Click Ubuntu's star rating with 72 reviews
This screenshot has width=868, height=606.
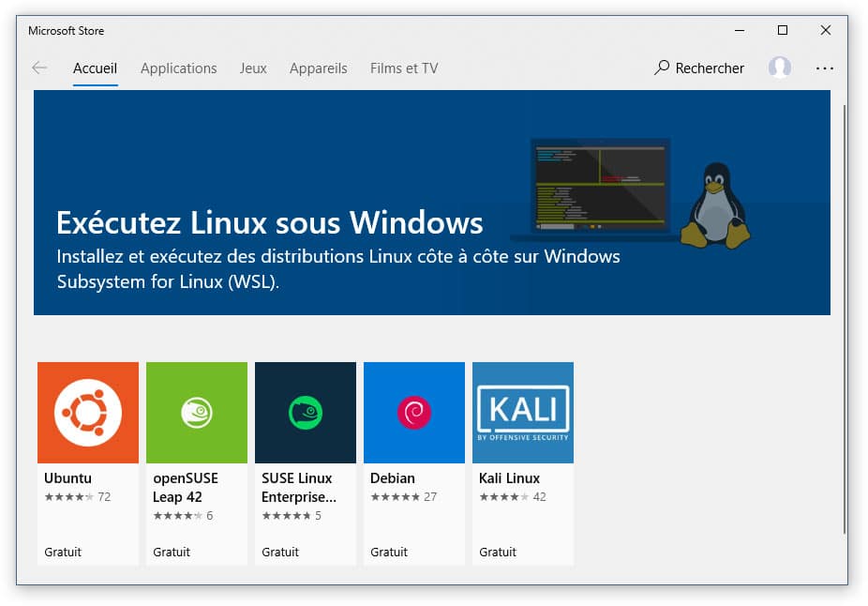click(x=78, y=497)
